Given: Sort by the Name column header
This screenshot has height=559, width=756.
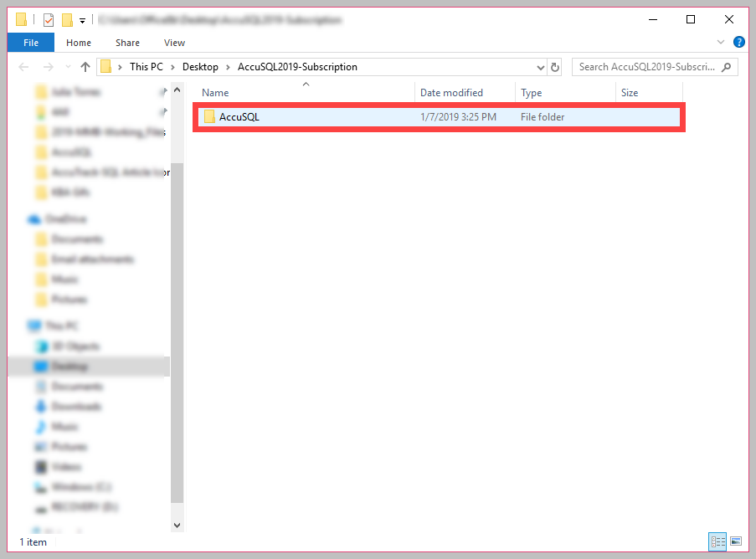Looking at the screenshot, I should coord(215,93).
